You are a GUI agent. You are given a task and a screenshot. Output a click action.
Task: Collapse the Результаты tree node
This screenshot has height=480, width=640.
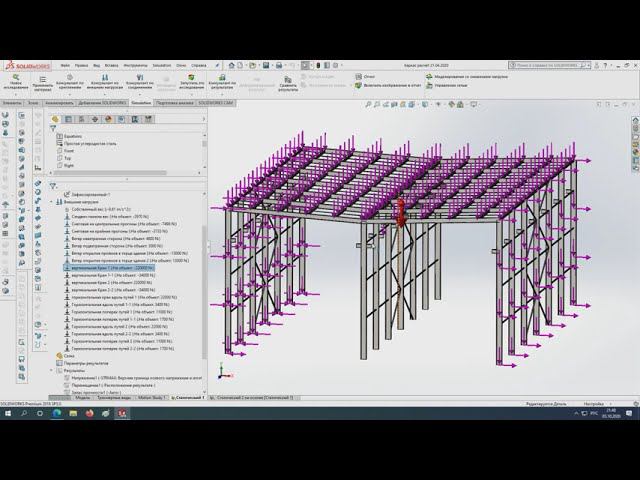tap(51, 371)
